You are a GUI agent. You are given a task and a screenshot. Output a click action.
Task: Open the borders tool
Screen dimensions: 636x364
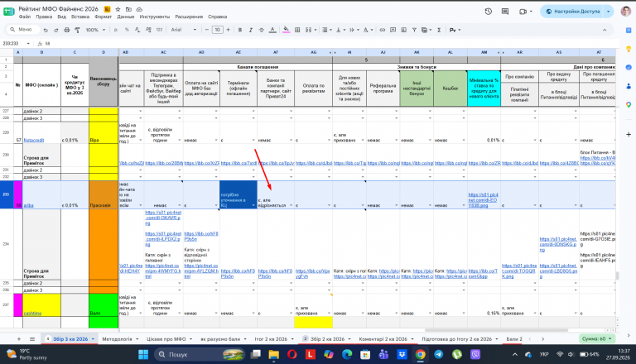click(x=297, y=30)
